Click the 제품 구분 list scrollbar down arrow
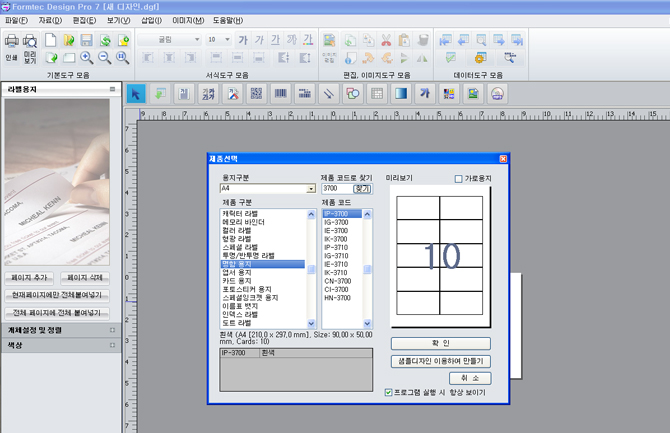 tap(311, 324)
